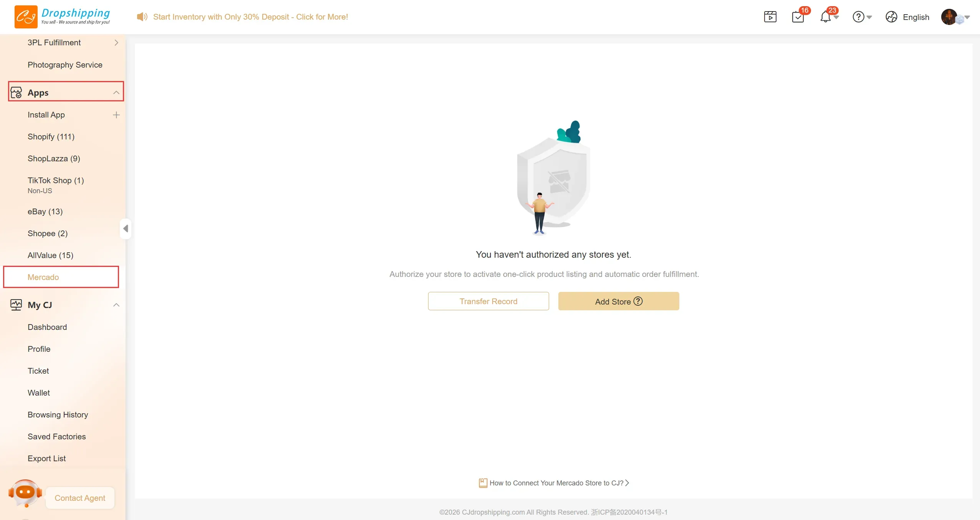
Task: Click the 30% Deposit inventory announcement
Action: pyautogui.click(x=250, y=17)
